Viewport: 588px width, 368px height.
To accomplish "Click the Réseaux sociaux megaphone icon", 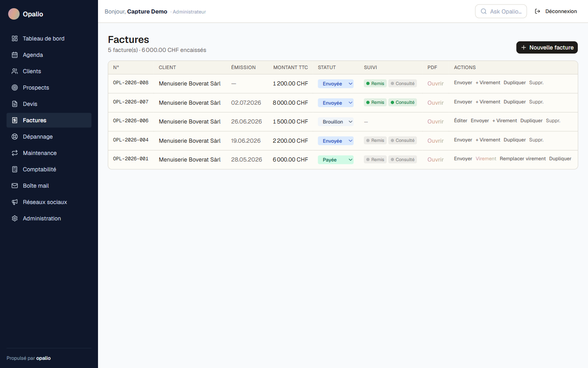I will coord(15,202).
